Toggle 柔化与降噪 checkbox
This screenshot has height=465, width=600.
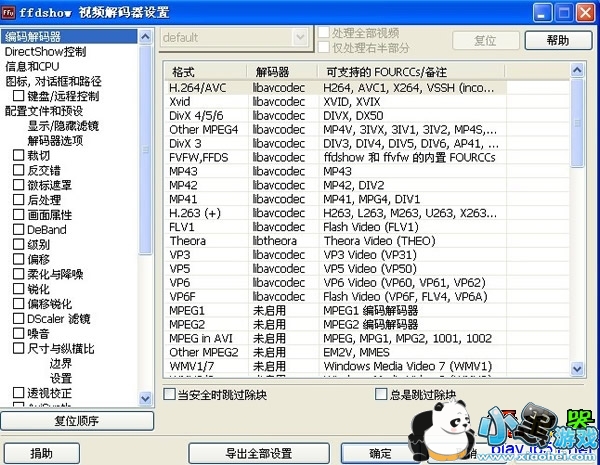click(x=19, y=274)
